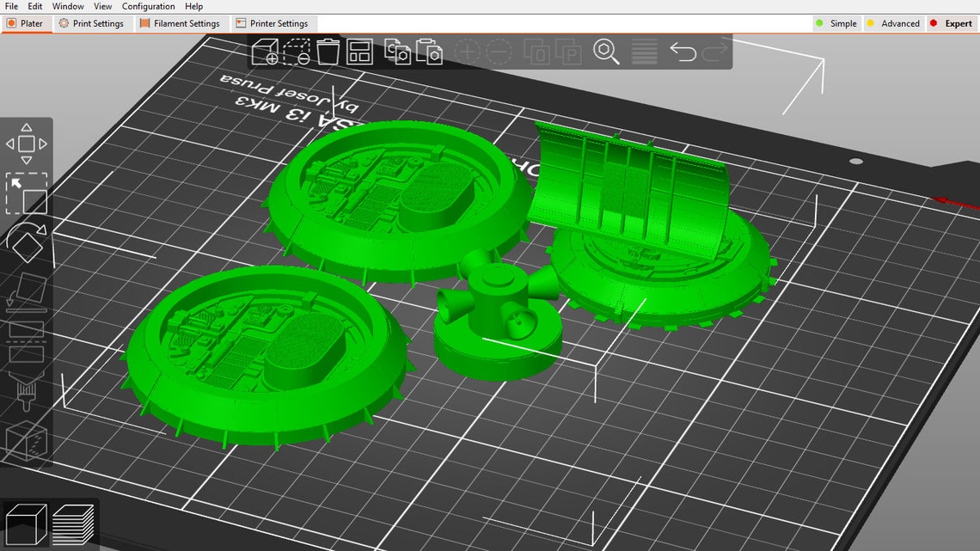Screen dimensions: 980x551
Task: Switch to the Print Settings tab
Action: [x=91, y=23]
